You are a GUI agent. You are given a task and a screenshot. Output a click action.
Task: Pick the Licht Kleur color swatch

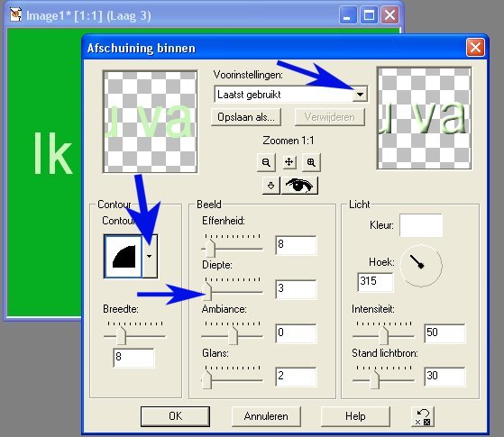pos(421,225)
